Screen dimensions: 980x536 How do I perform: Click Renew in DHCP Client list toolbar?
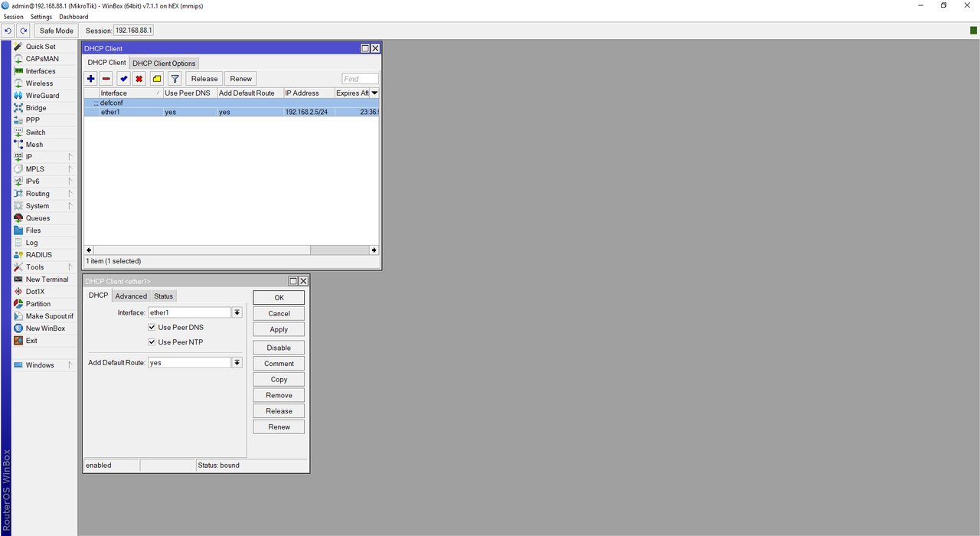pyautogui.click(x=241, y=79)
